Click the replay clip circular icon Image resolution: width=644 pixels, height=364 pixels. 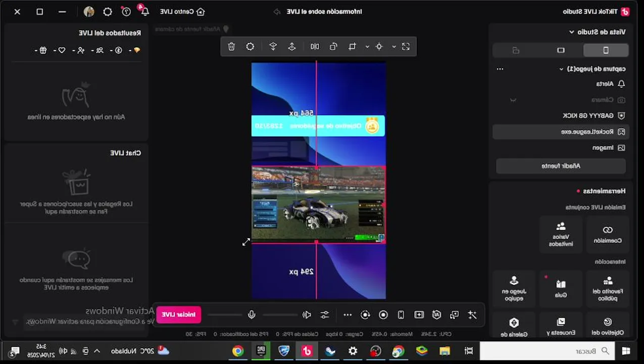coord(365,315)
